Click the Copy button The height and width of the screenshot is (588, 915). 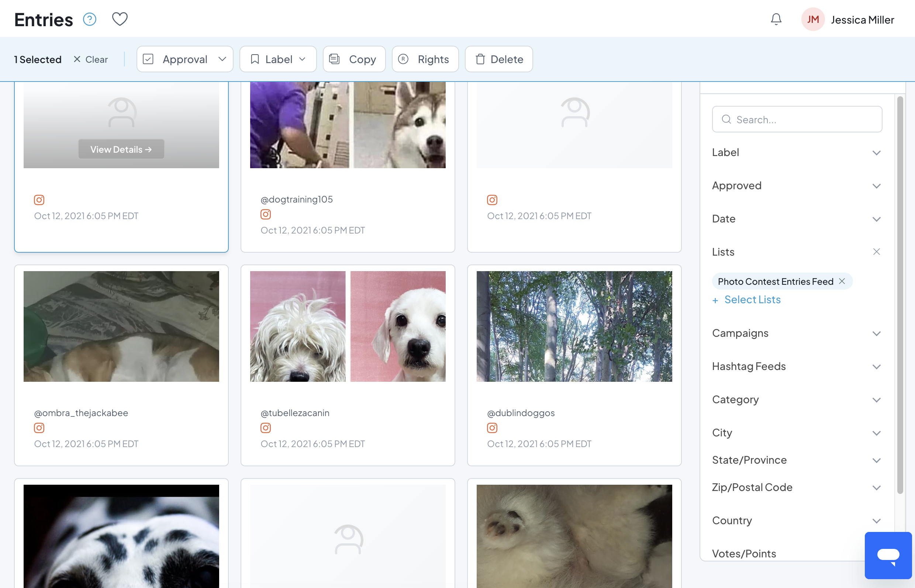click(x=354, y=59)
